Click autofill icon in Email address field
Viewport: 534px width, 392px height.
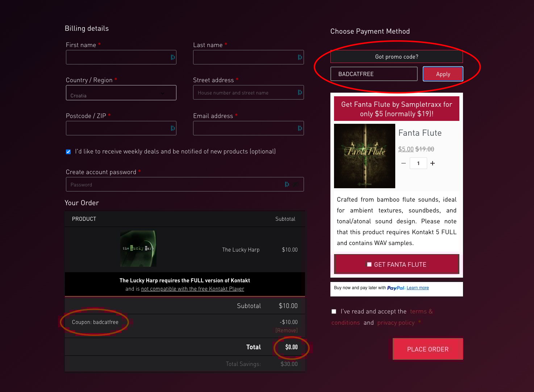point(300,128)
